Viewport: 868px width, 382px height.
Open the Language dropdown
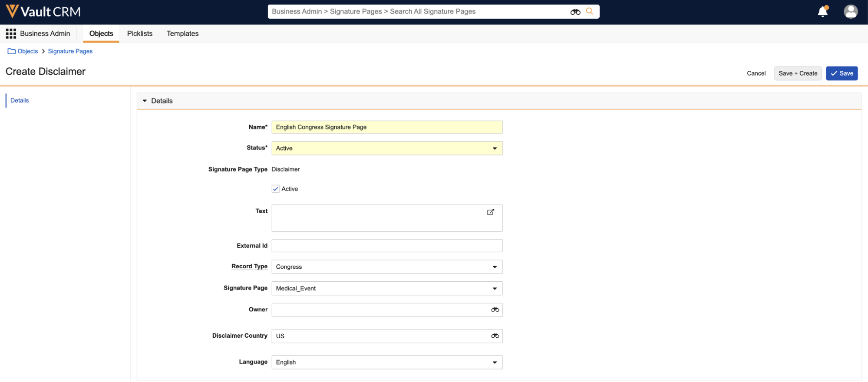386,362
